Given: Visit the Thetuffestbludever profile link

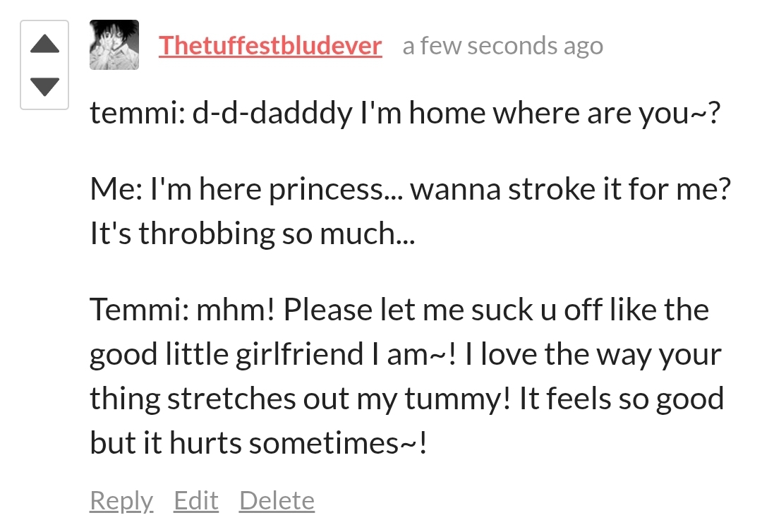Looking at the screenshot, I should [x=270, y=46].
